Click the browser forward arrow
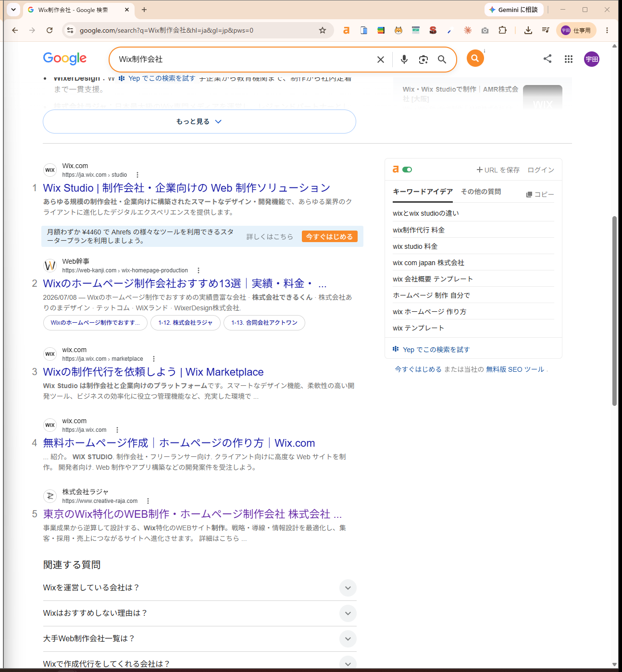 coord(32,30)
